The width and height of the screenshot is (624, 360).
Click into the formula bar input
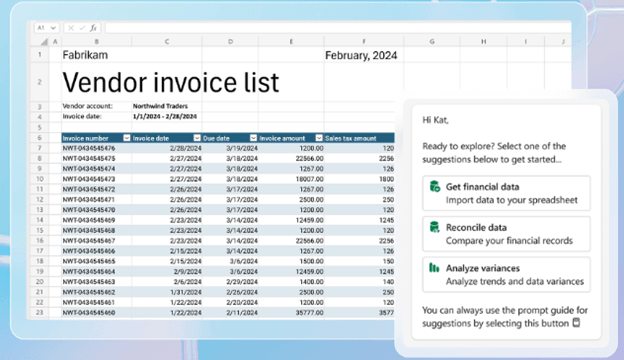[338, 28]
